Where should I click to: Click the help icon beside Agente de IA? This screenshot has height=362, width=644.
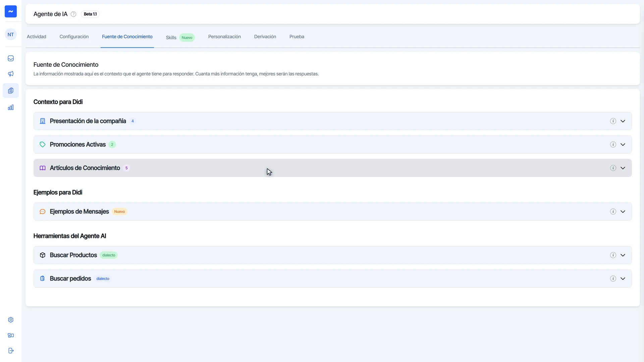point(73,14)
